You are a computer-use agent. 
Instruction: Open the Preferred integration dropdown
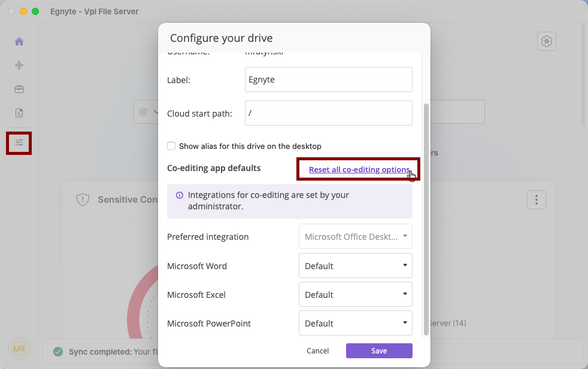(x=356, y=236)
